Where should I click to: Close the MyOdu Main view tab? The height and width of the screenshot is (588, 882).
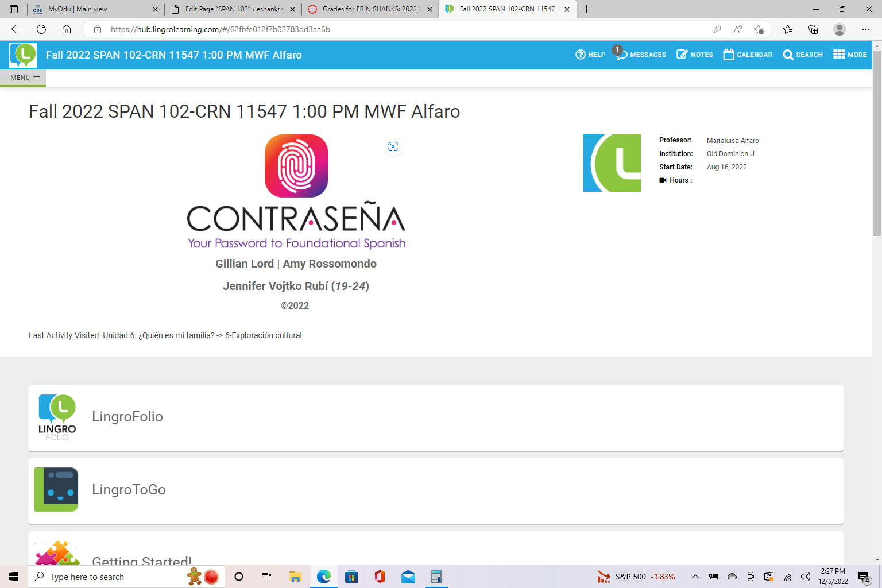(155, 9)
